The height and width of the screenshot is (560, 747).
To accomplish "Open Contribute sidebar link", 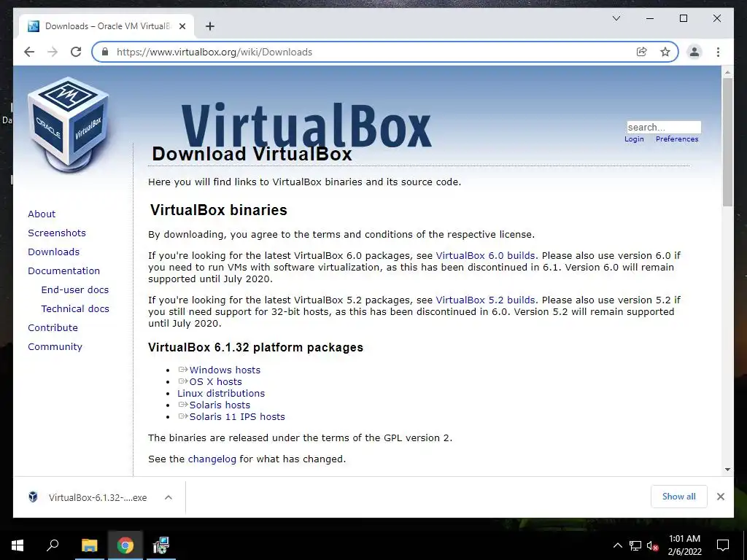I will pyautogui.click(x=53, y=327).
